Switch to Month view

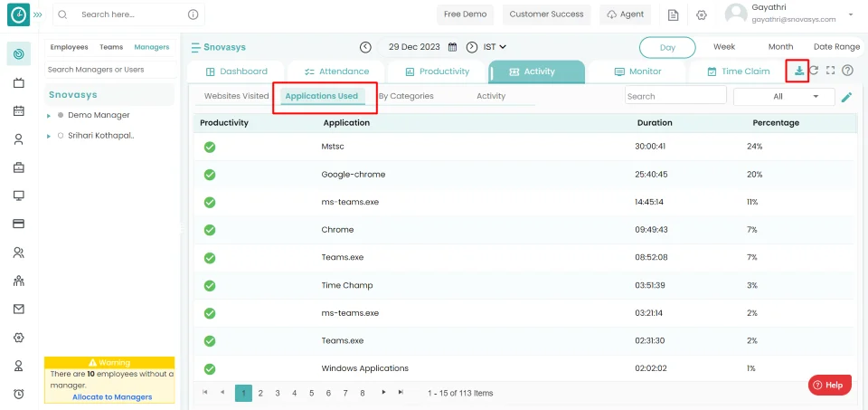click(780, 47)
